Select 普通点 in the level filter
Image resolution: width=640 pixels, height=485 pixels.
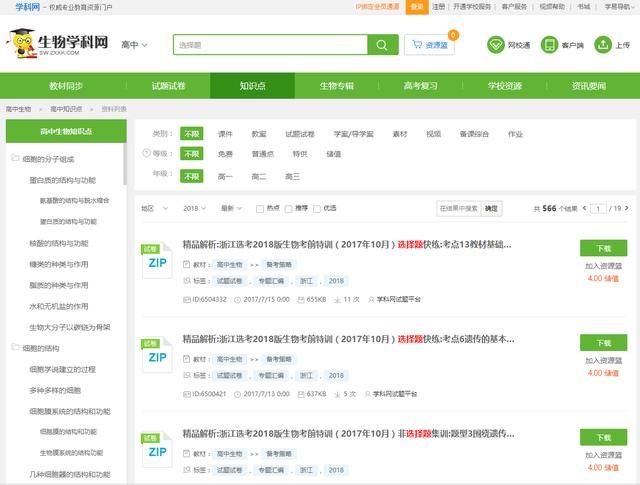(262, 154)
